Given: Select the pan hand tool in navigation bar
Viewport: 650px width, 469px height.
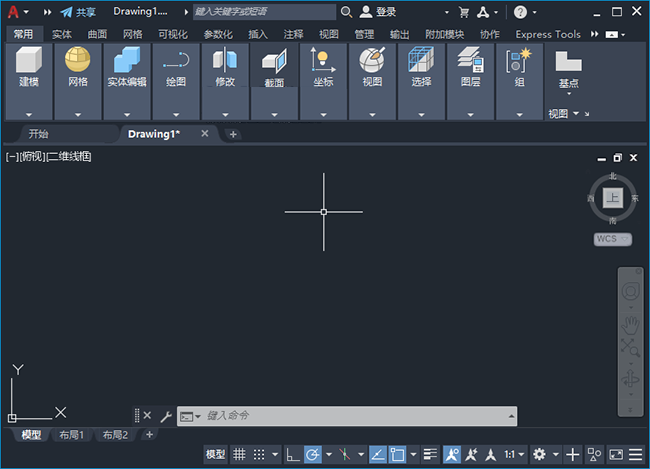Looking at the screenshot, I should coord(630,323).
